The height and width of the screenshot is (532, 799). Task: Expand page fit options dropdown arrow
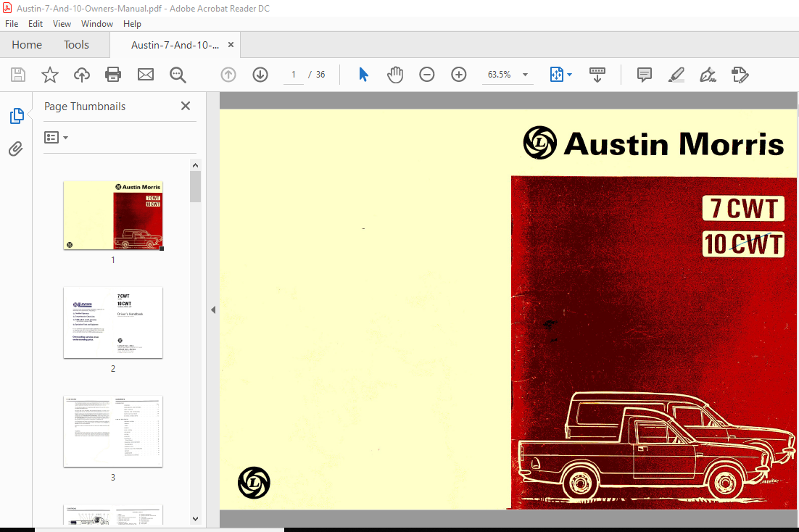point(570,75)
